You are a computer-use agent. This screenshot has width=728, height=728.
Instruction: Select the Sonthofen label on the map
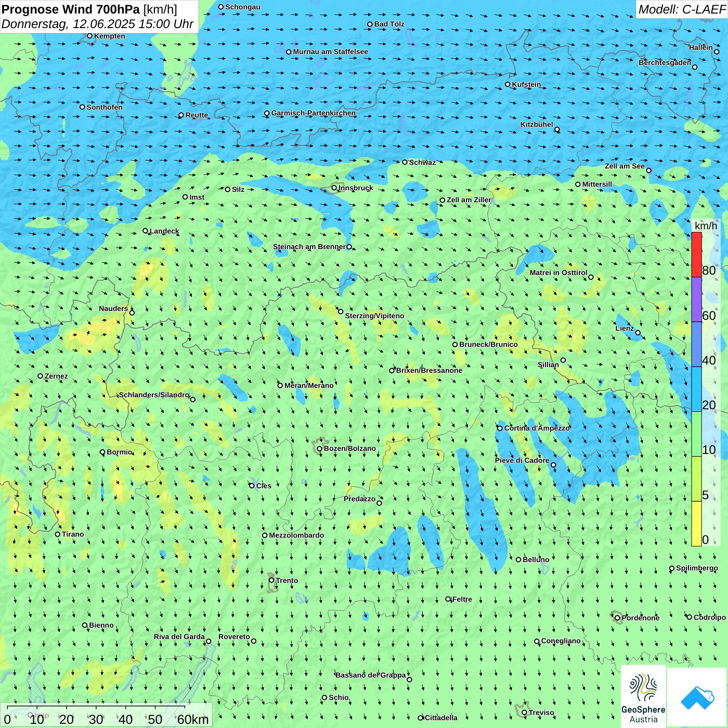click(105, 107)
